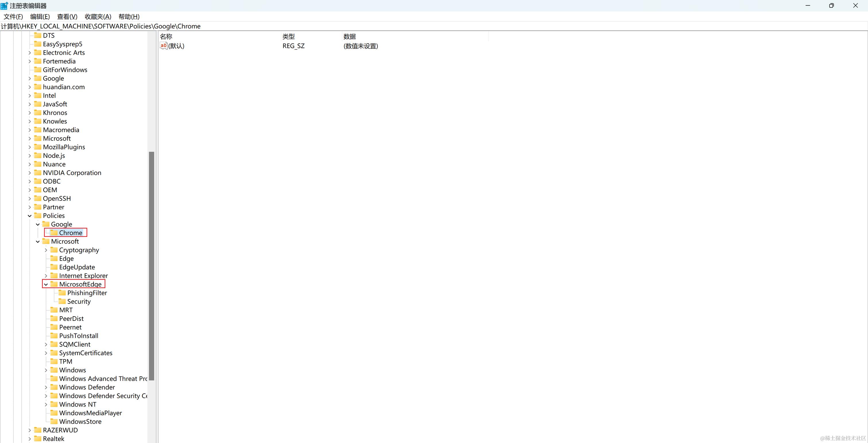Click the NVIDIA Corporation folder icon
The height and width of the screenshot is (443, 868).
click(38, 173)
